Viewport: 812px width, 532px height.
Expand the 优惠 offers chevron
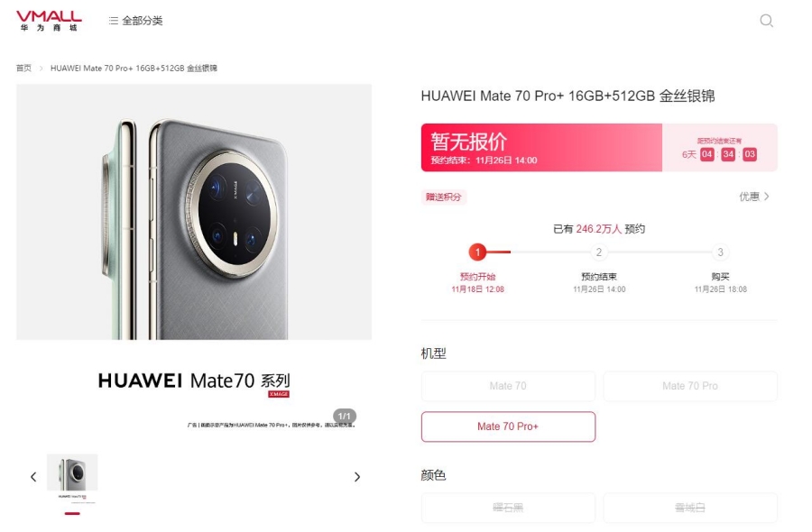pyautogui.click(x=754, y=197)
